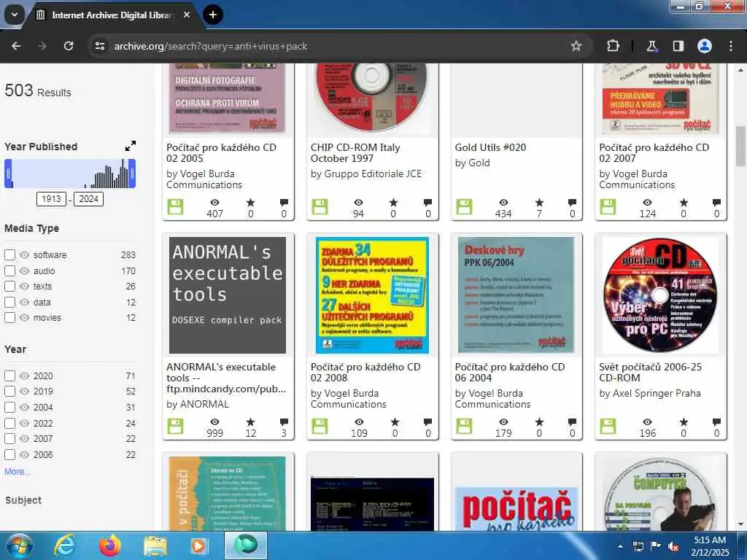Check the 2004 year checkbox
Viewport: 747px width, 560px height.
click(9, 407)
